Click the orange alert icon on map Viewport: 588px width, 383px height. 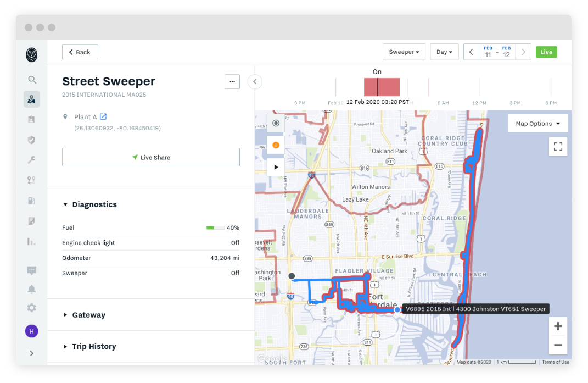(276, 145)
